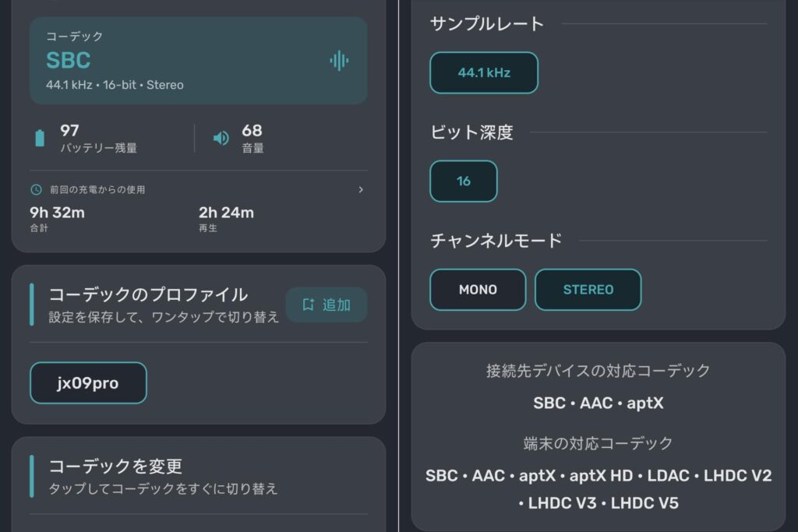Screen dimensions: 798x532
Task: Open the SBC codec card
Action: pos(199,61)
